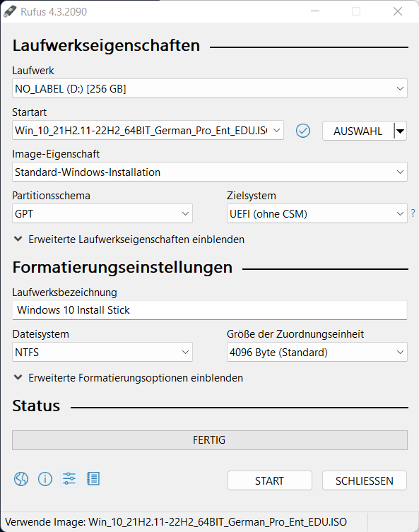Screen dimensions: 419x532
Task: Click the AUSWAHL button
Action: [358, 131]
